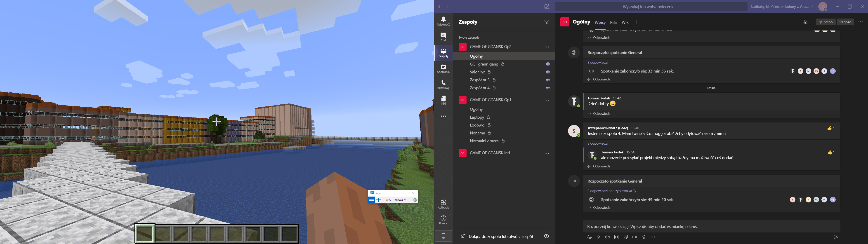Switch to Wiki tab
Viewport: 868px width, 244px height.
click(625, 22)
